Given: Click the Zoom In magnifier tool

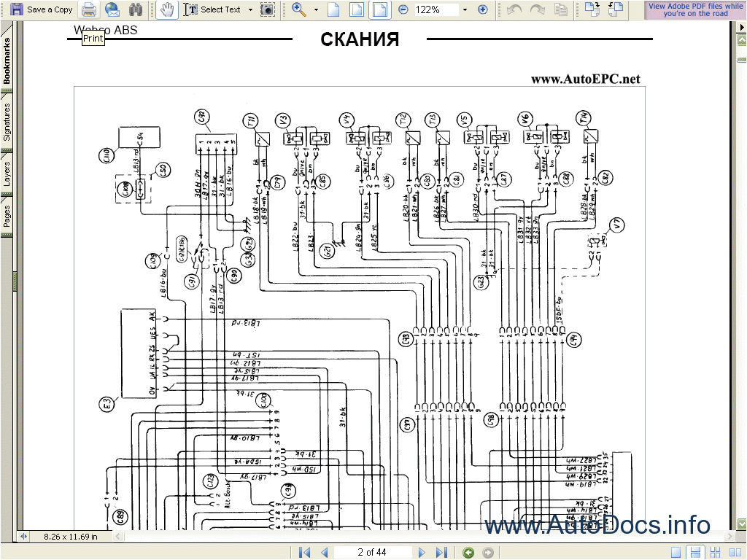Looking at the screenshot, I should [298, 9].
